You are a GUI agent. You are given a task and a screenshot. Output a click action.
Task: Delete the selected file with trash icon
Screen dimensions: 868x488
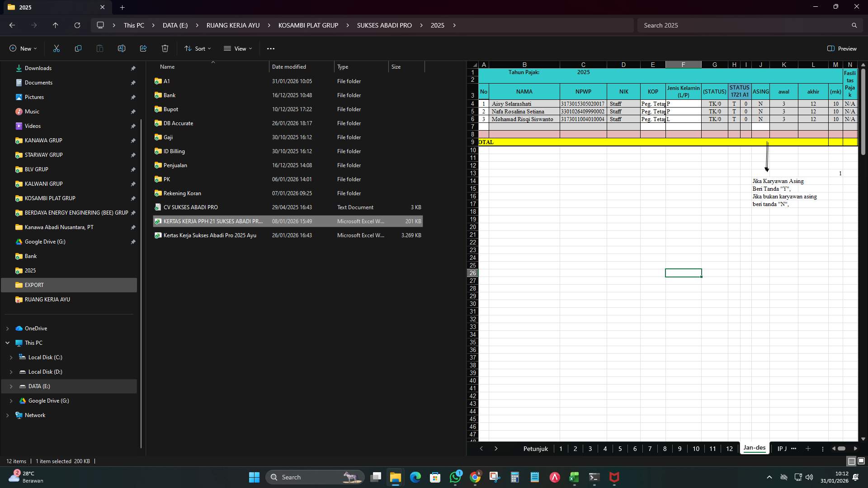point(165,48)
